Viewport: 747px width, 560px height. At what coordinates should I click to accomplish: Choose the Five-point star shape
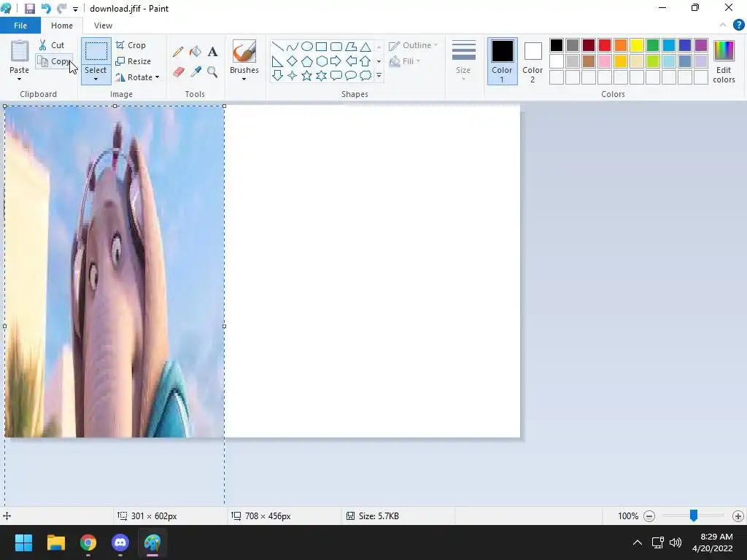307,75
